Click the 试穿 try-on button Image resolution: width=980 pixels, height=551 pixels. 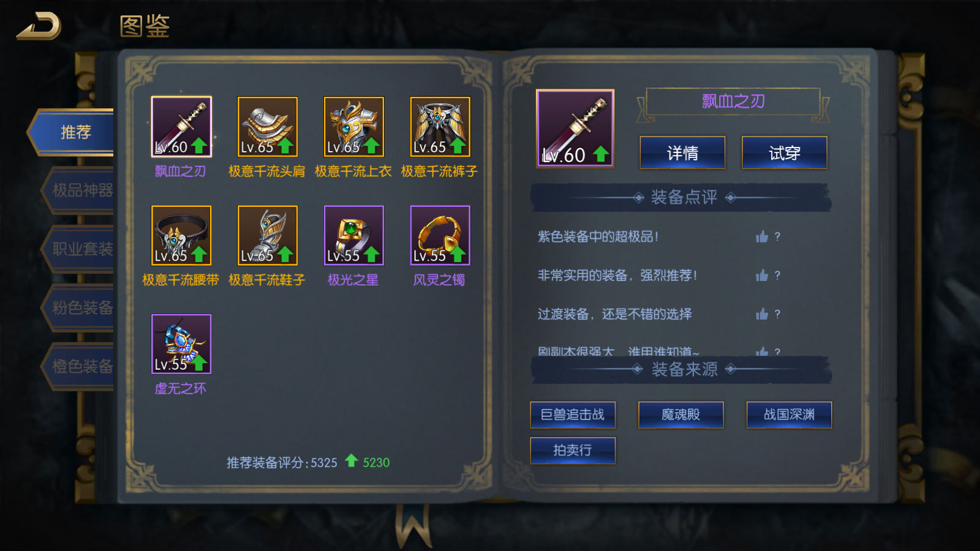785,152
